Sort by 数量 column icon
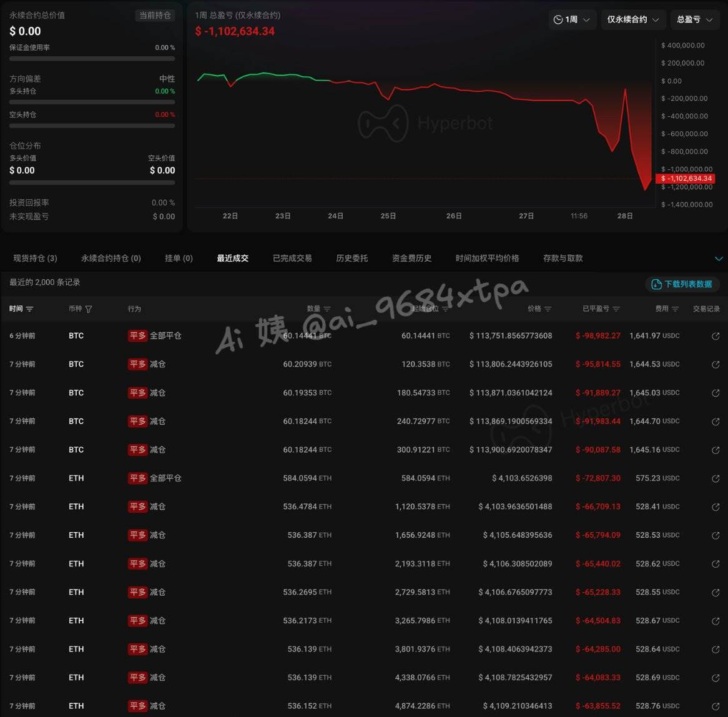 (x=327, y=309)
